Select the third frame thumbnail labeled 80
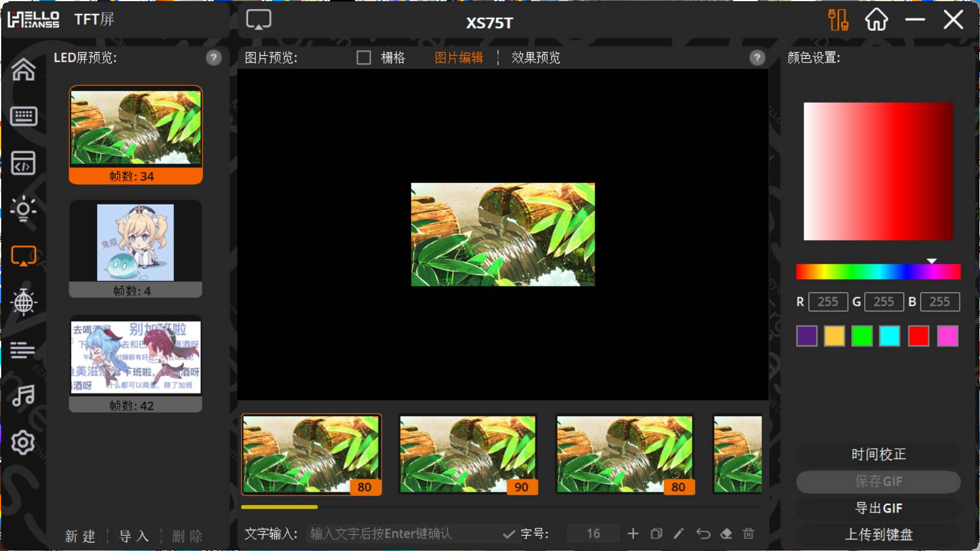This screenshot has width=980, height=551. pyautogui.click(x=625, y=454)
